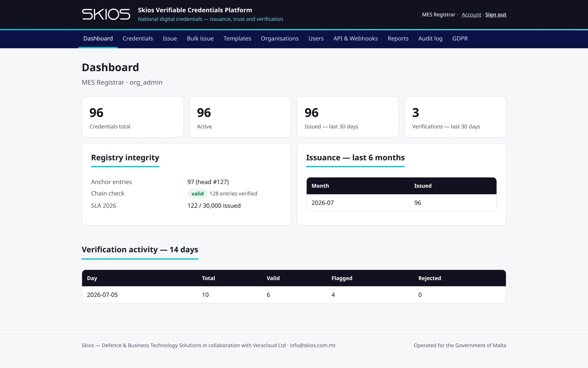588x368 pixels.
Task: Click the 128 entries verified text
Action: point(233,194)
